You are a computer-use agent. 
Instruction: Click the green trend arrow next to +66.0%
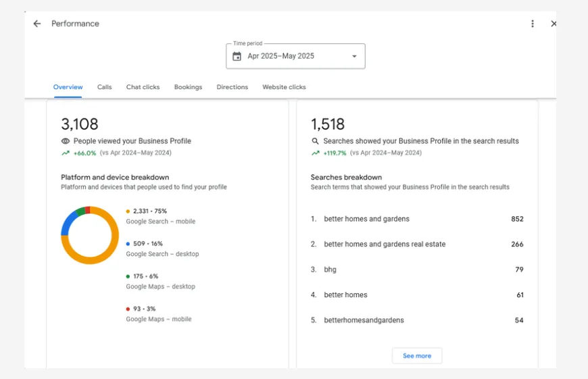66,153
